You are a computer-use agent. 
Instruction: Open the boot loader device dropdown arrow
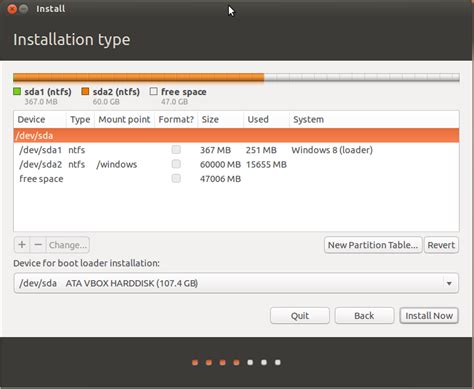click(x=449, y=283)
